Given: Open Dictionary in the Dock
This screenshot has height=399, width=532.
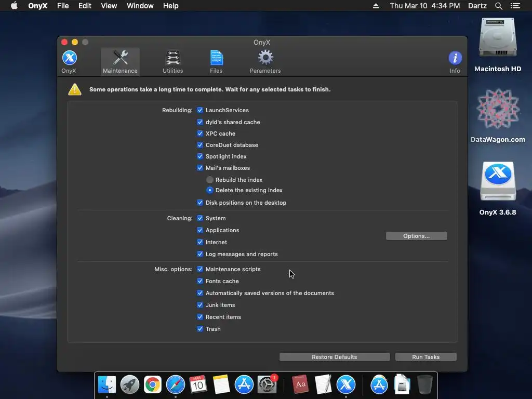Looking at the screenshot, I should click(x=300, y=385).
